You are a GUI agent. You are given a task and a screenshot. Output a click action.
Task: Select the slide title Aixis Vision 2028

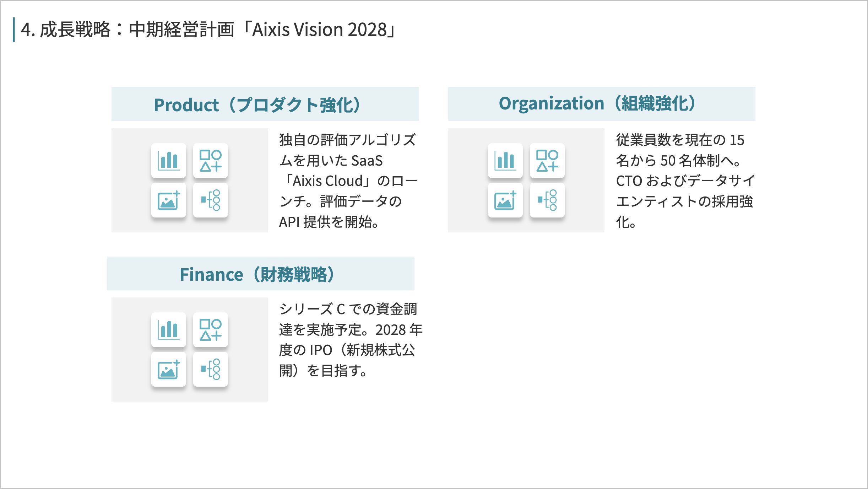pyautogui.click(x=209, y=29)
